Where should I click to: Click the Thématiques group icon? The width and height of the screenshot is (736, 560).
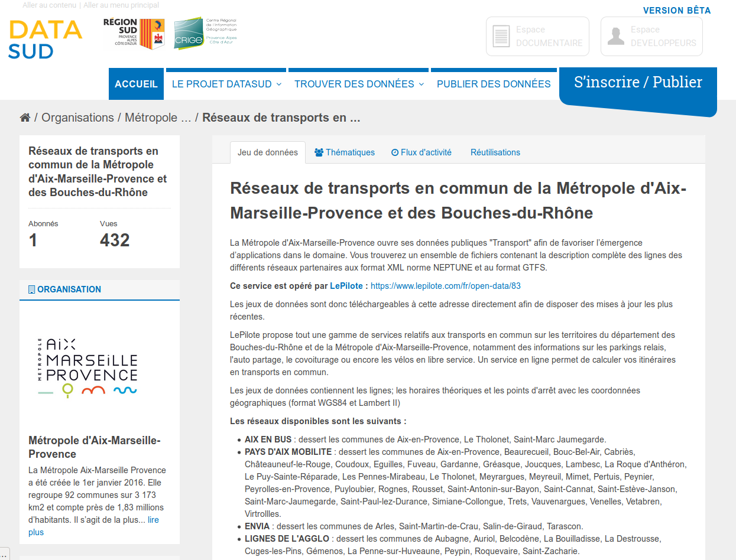[319, 152]
